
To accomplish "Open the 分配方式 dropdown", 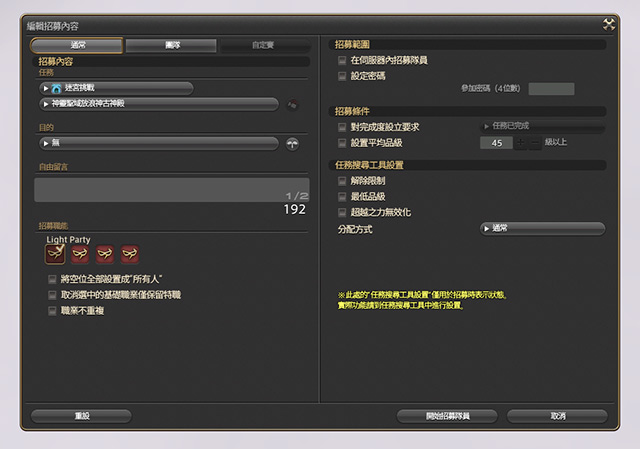I will tap(543, 228).
